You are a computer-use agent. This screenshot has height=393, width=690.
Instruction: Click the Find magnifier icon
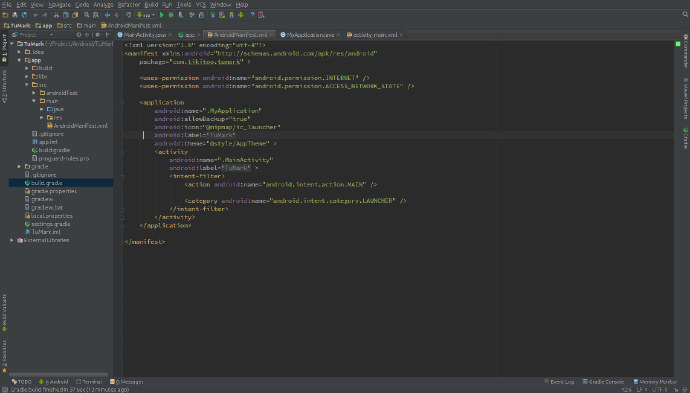pyautogui.click(x=87, y=15)
